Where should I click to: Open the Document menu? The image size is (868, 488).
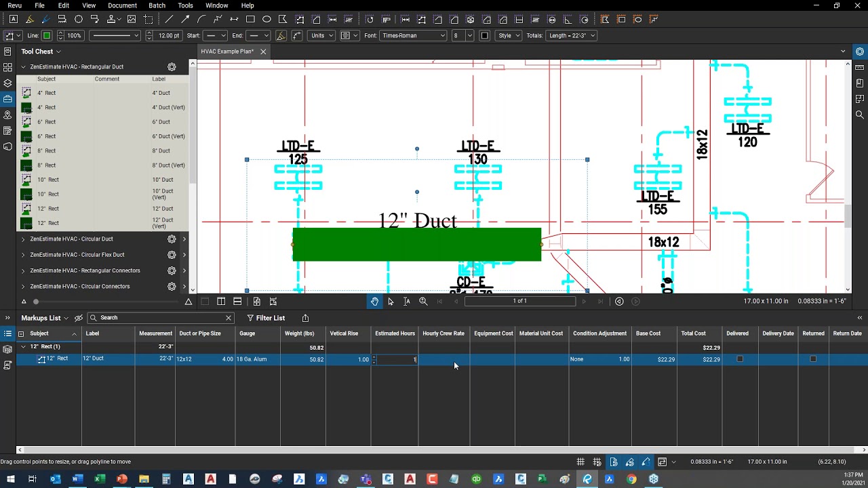[122, 5]
